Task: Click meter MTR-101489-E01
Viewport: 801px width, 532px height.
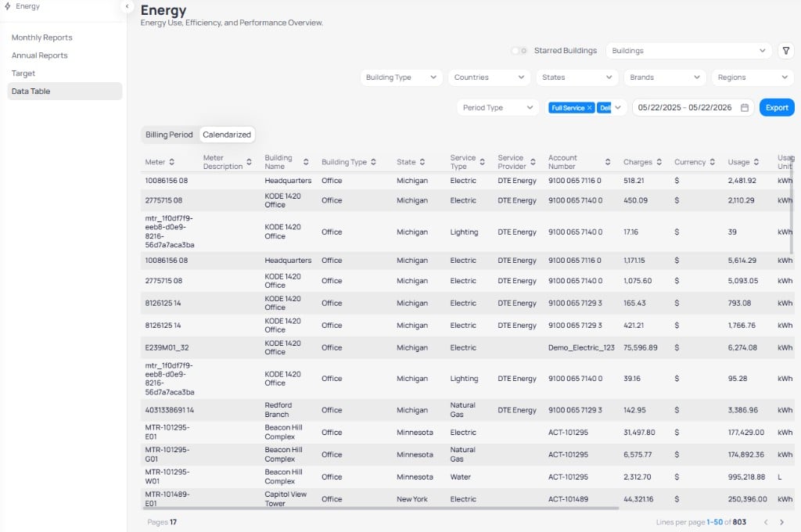Action: [x=167, y=499]
